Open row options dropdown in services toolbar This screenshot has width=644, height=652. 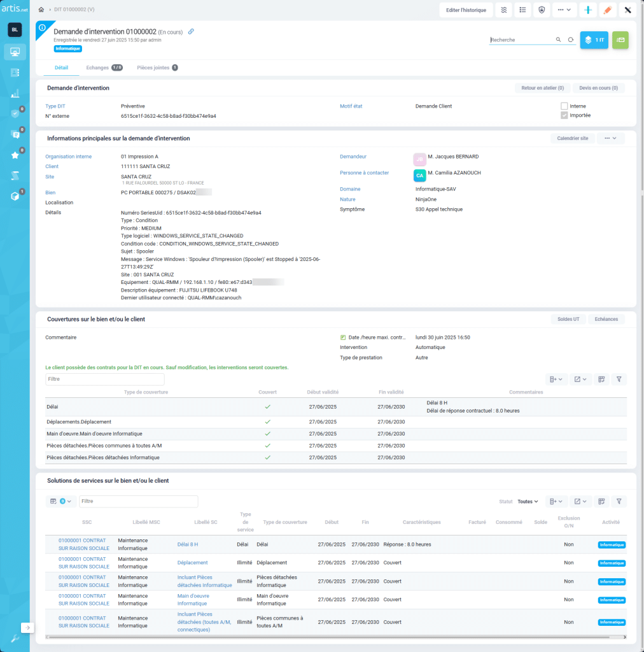click(x=556, y=502)
